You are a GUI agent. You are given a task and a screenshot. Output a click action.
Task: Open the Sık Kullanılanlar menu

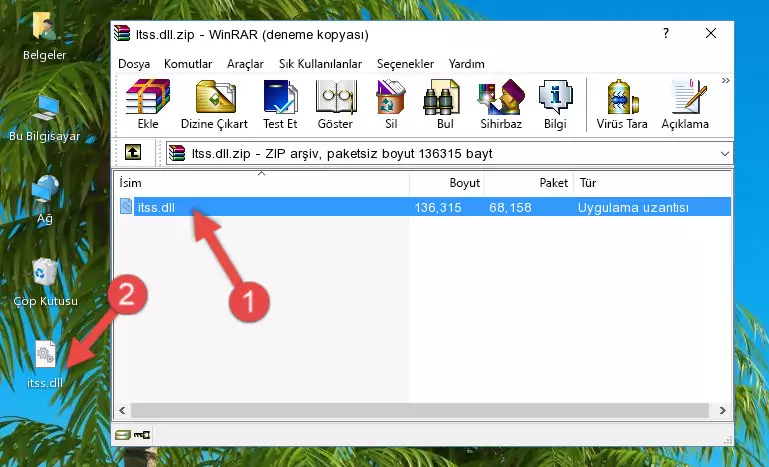point(320,64)
